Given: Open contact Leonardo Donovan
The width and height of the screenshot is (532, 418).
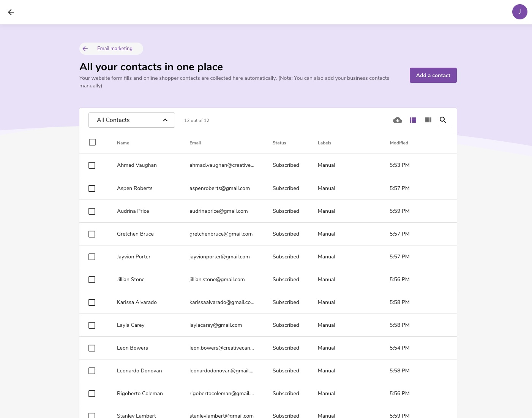Looking at the screenshot, I should coord(139,370).
